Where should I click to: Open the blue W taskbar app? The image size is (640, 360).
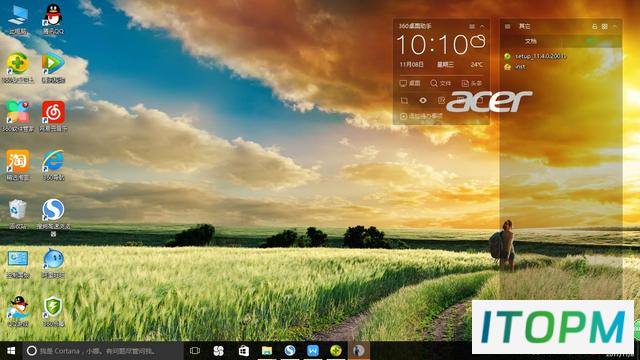click(x=313, y=351)
